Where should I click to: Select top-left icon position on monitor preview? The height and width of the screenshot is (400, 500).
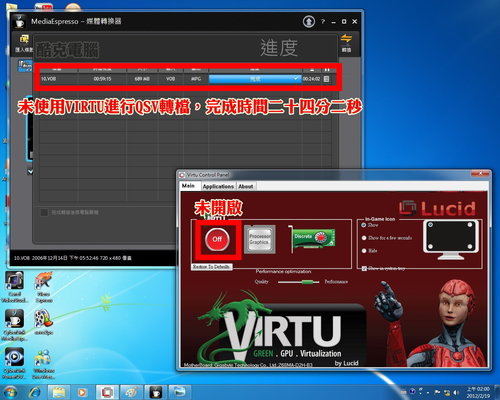tap(430, 225)
